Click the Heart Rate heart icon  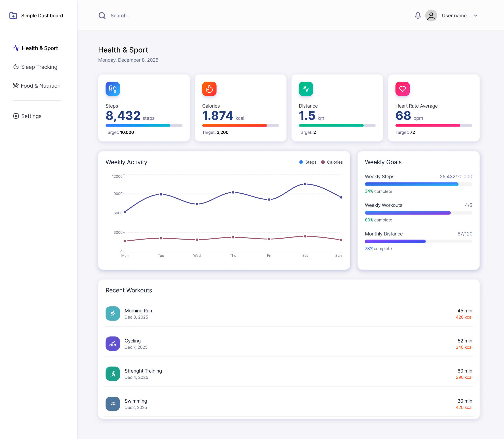point(402,89)
